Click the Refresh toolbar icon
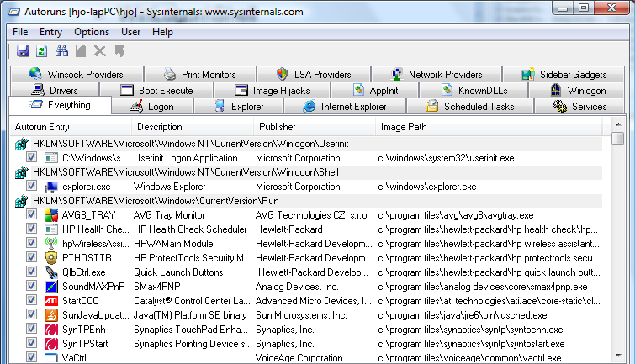The width and height of the screenshot is (635, 364). [42, 51]
